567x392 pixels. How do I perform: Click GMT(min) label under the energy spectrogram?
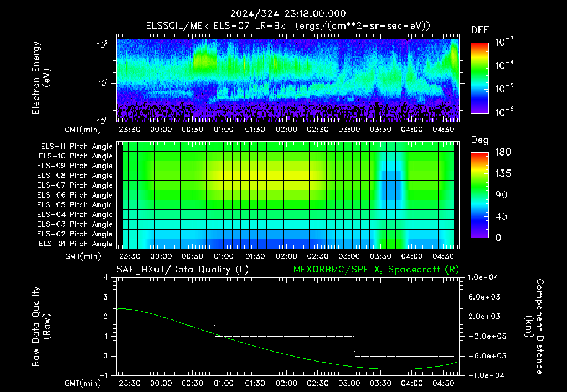pyautogui.click(x=83, y=130)
